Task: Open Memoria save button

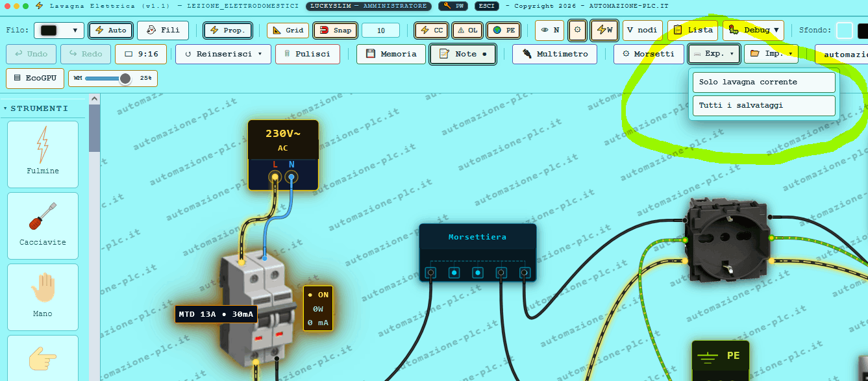Action: 391,54
